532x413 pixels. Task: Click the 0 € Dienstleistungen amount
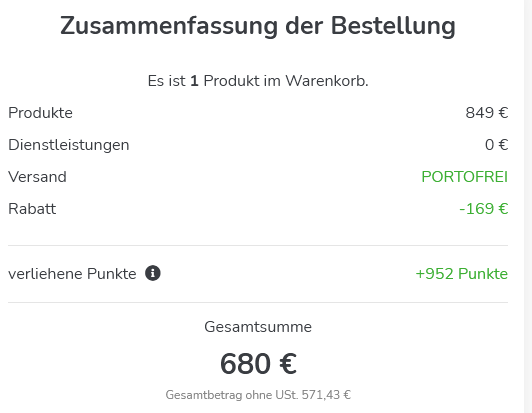tap(496, 145)
